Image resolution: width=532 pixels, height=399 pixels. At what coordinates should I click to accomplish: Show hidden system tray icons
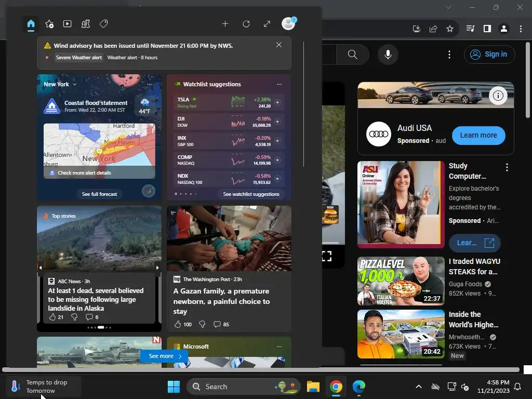[419, 387]
